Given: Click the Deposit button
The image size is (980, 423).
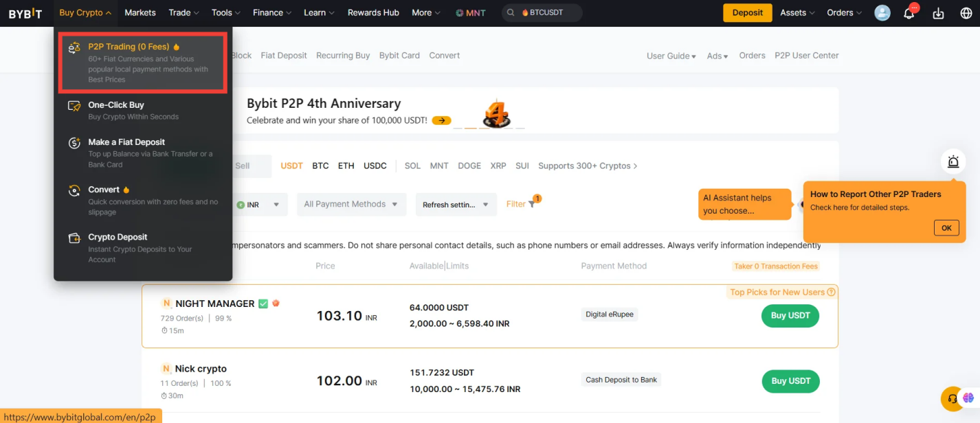Looking at the screenshot, I should point(747,12).
